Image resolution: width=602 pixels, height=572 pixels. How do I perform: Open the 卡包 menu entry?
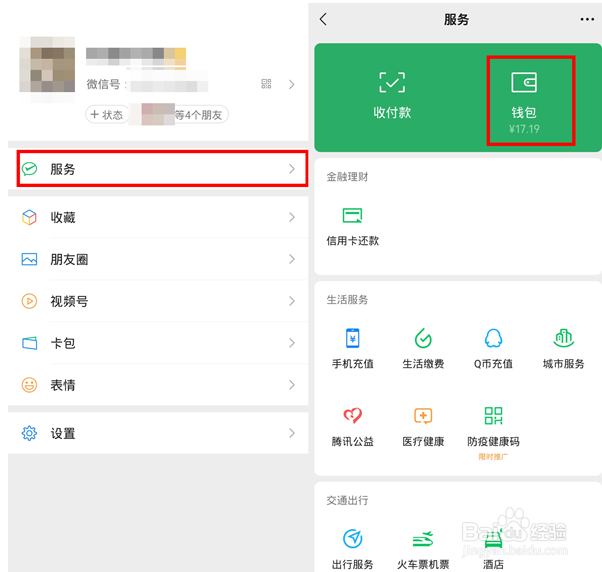click(158, 343)
